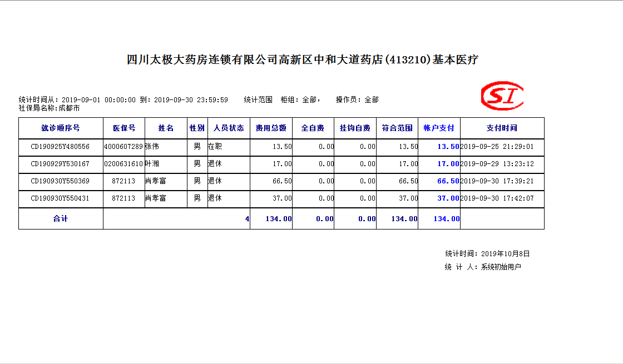Click payment time 2019-09-29 13:23:12

click(497, 164)
